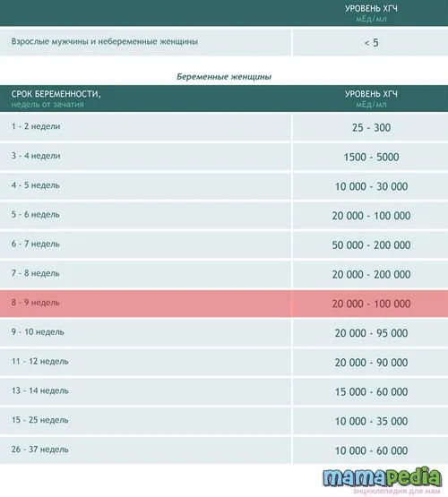Click '20 000 - 100 000' in the pink highlighted row

click(371, 304)
